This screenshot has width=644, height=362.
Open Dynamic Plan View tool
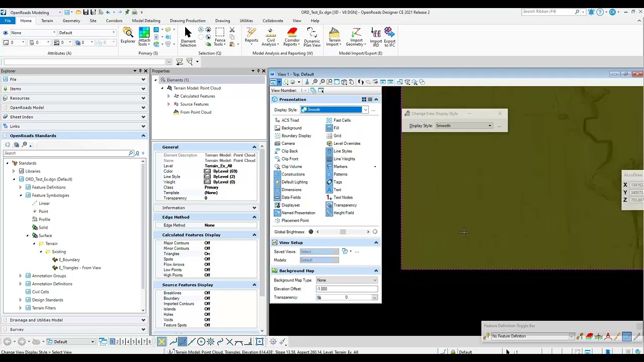(312, 37)
